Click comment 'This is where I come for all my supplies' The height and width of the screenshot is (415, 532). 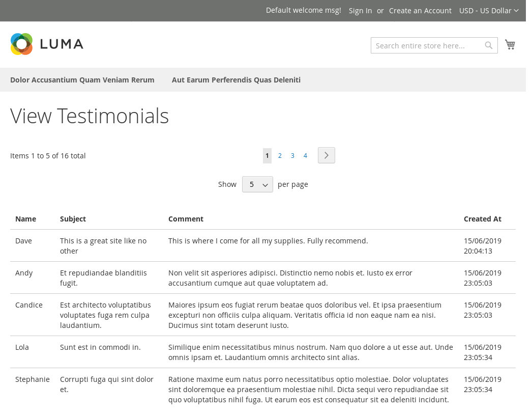(x=268, y=241)
